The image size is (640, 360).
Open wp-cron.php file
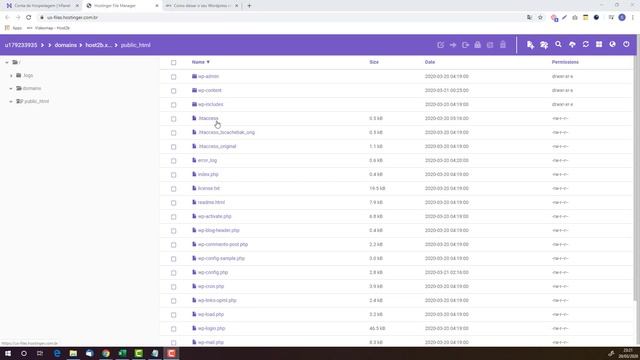click(211, 287)
